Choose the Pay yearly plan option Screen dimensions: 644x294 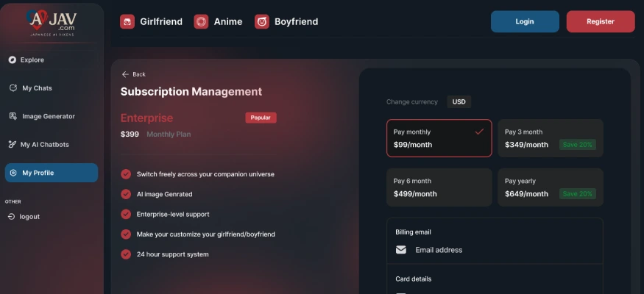pyautogui.click(x=550, y=187)
